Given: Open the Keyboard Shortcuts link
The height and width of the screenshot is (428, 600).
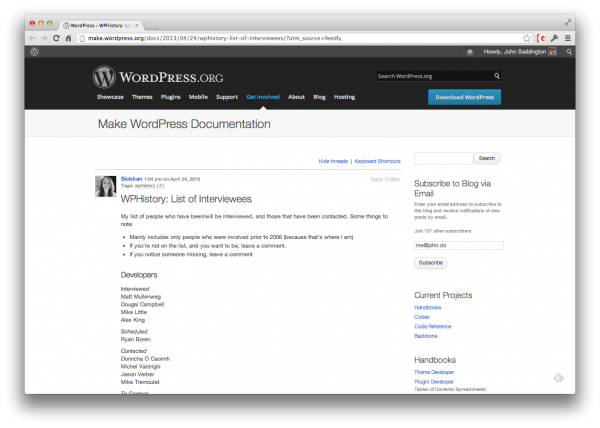Looking at the screenshot, I should coord(378,161).
